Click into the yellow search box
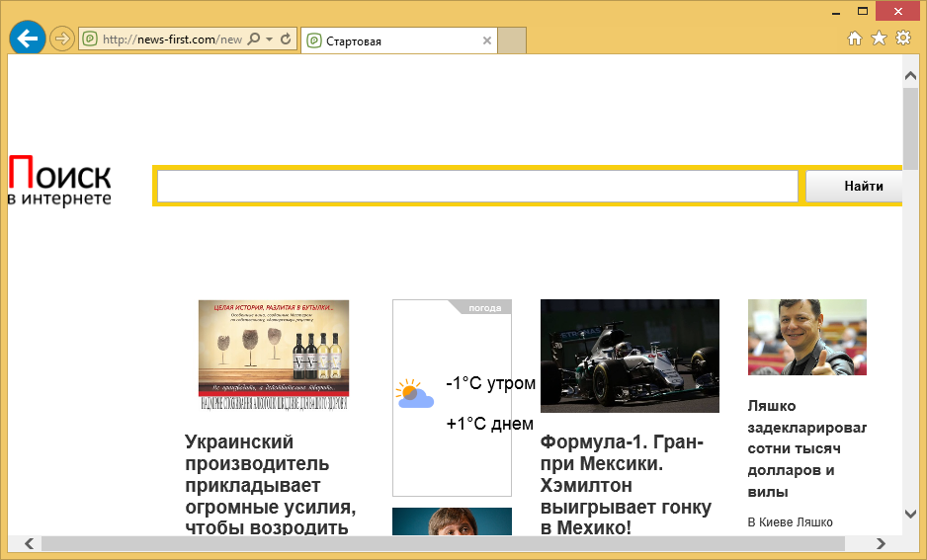Viewport: 927px width, 560px height. pos(477,187)
